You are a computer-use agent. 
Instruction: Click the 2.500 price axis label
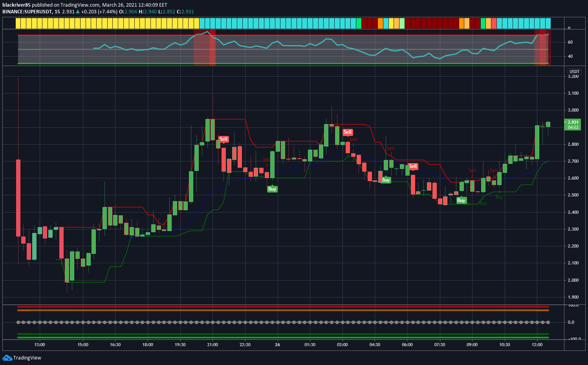(x=573, y=195)
